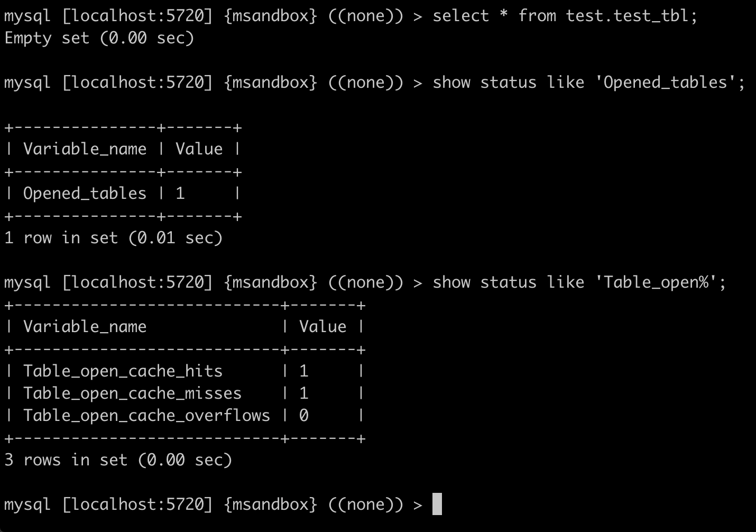The width and height of the screenshot is (756, 532).
Task: Click the value of Table_open_cache_misses
Action: click(x=304, y=393)
